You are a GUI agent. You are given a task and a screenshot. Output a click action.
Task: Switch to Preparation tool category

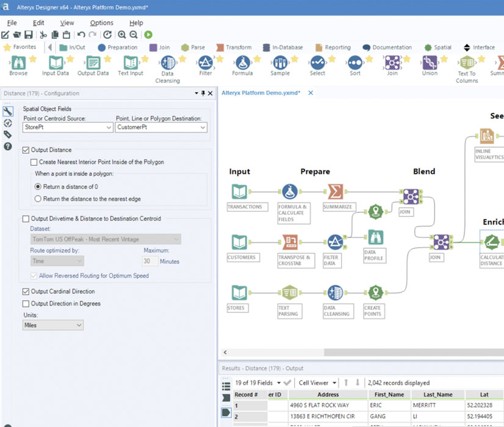point(118,48)
